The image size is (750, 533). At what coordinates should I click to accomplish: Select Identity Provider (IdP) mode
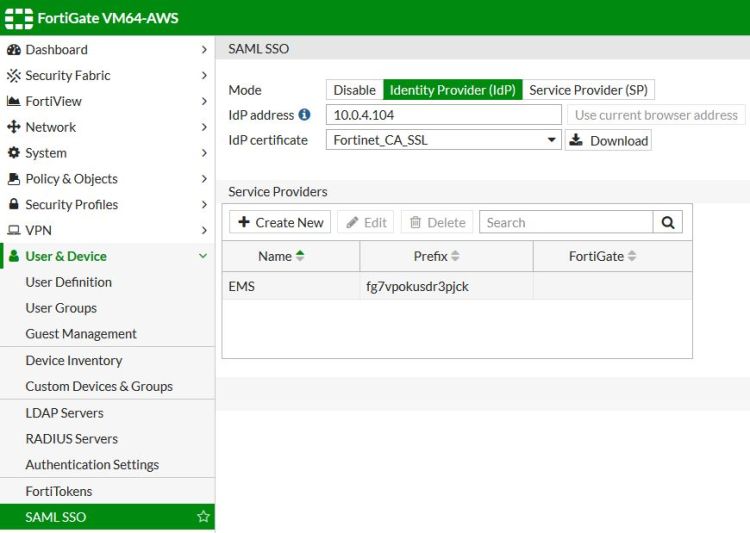click(452, 90)
